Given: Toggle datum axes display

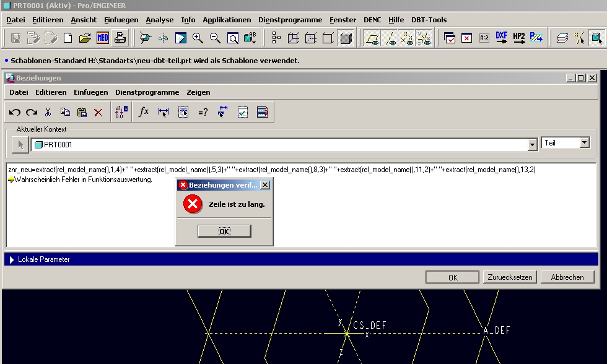Looking at the screenshot, I should pyautogui.click(x=390, y=38).
